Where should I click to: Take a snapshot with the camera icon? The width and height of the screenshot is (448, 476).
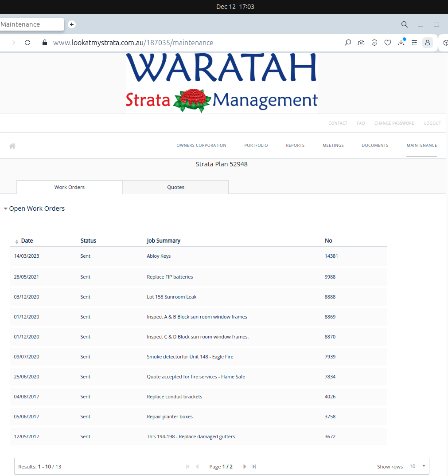coord(361,43)
